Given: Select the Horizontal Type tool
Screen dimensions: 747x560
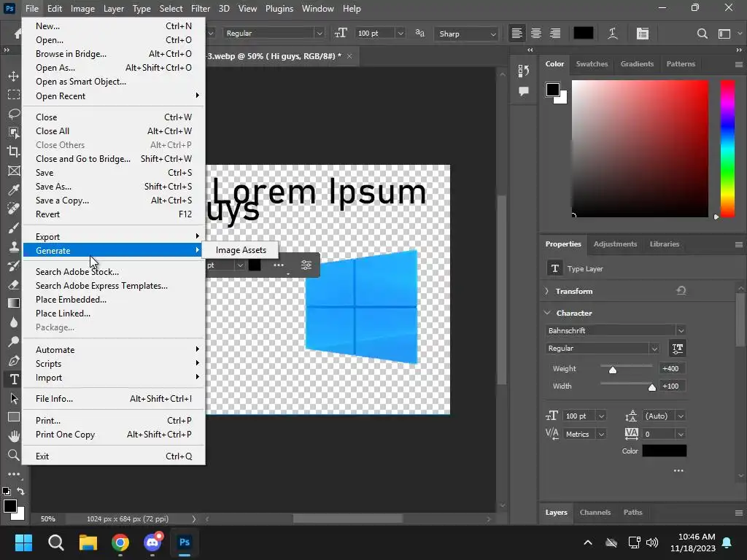Looking at the screenshot, I should pos(14,379).
